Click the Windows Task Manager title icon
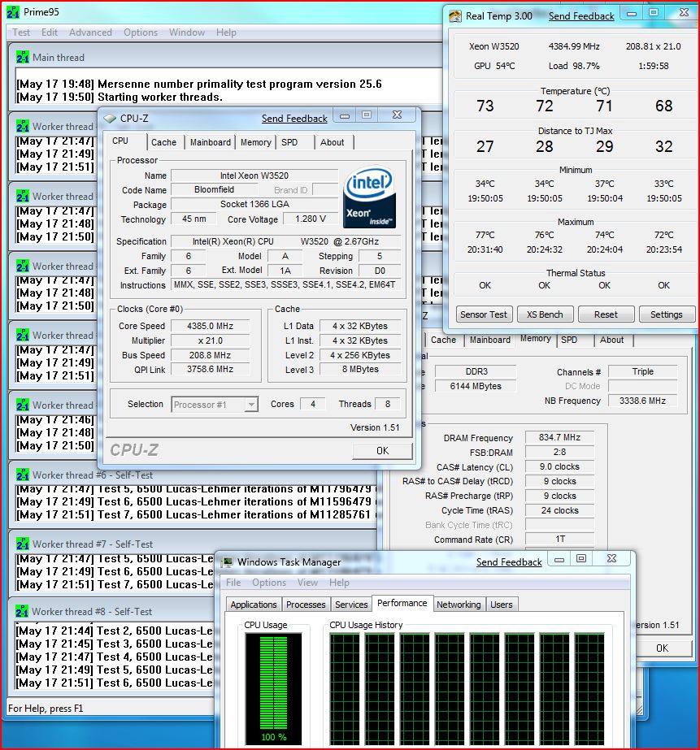This screenshot has height=750, width=700. (x=227, y=562)
